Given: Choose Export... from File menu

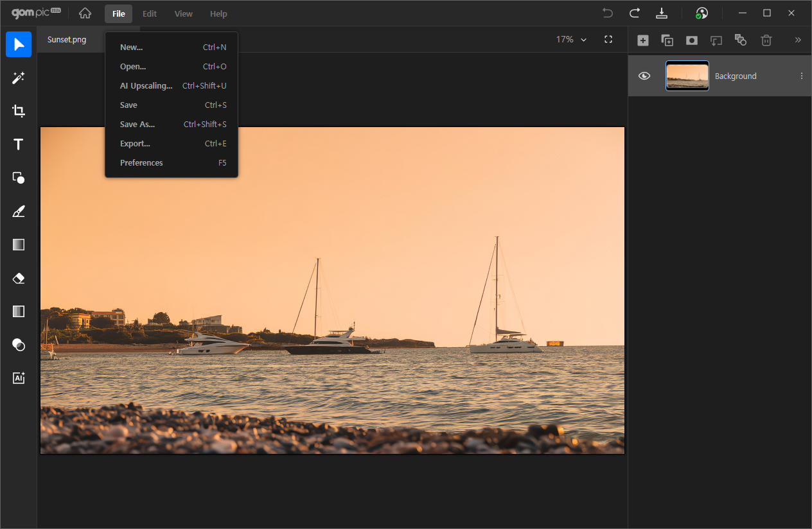Looking at the screenshot, I should pyautogui.click(x=135, y=144).
